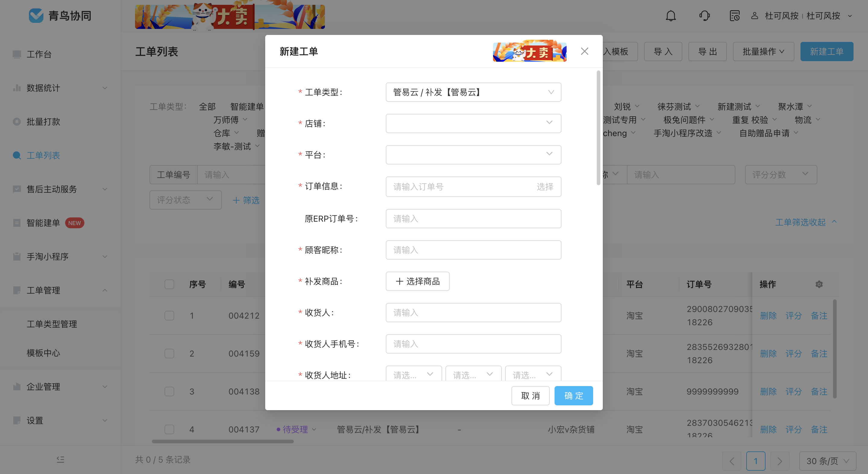Open the 平台 dropdown in the dialog
Screen dimensions: 868x474
click(473, 154)
